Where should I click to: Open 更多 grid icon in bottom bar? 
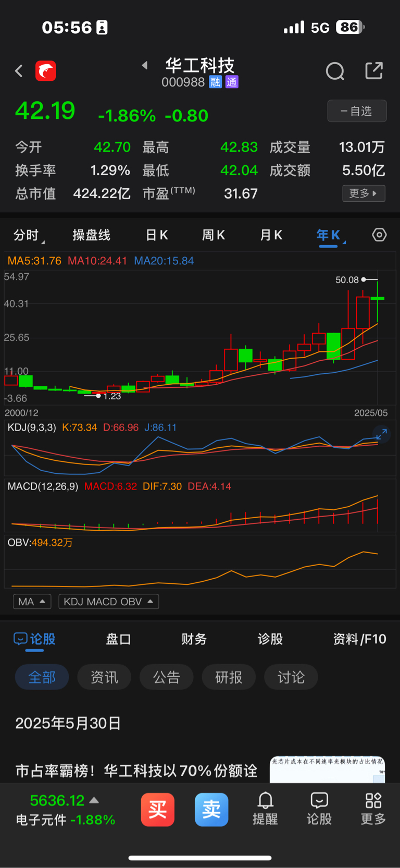[x=373, y=809]
